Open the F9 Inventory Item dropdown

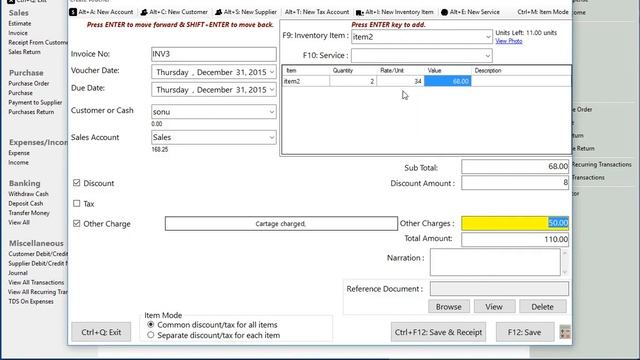[x=488, y=37]
